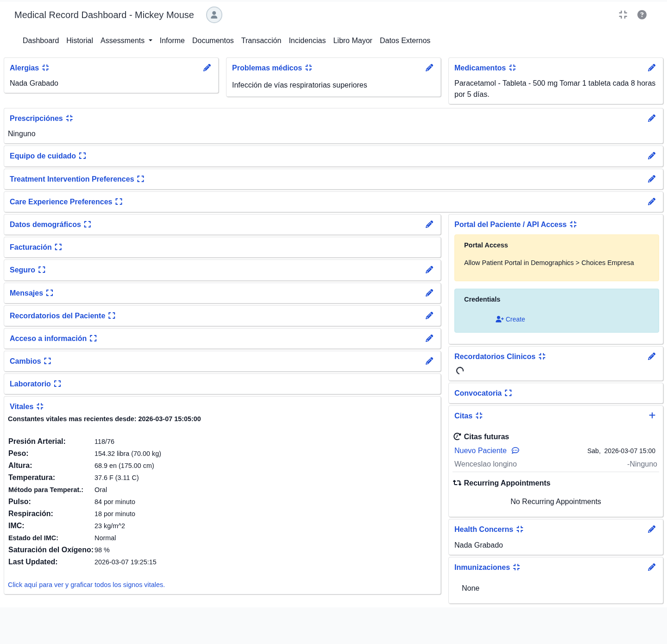Go to the Historial tab

pyautogui.click(x=80, y=41)
